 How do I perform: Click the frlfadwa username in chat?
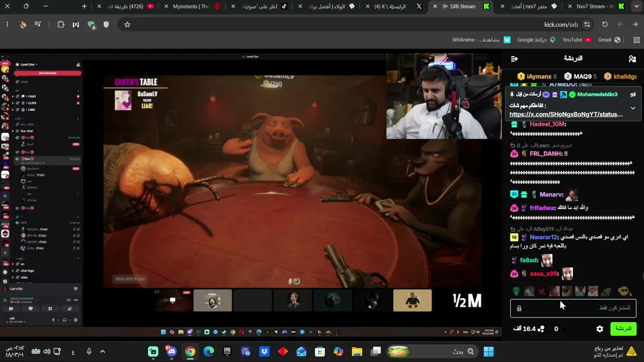coord(542,208)
